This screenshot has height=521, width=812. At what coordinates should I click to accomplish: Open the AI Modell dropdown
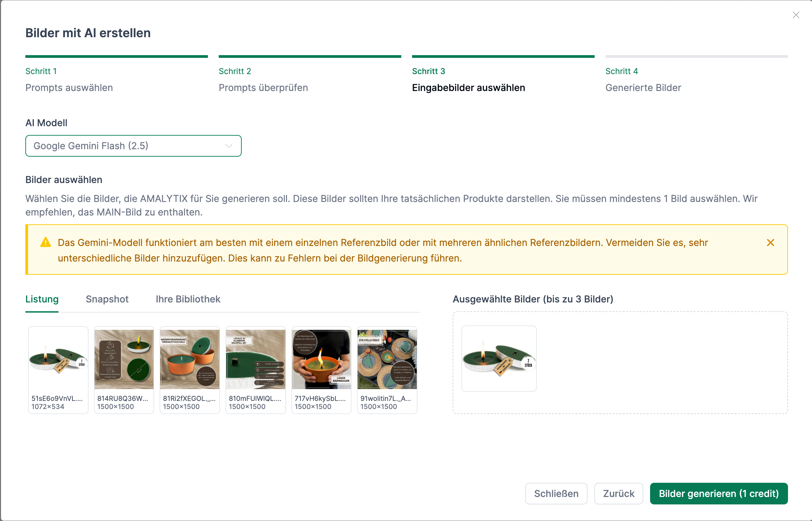[133, 146]
